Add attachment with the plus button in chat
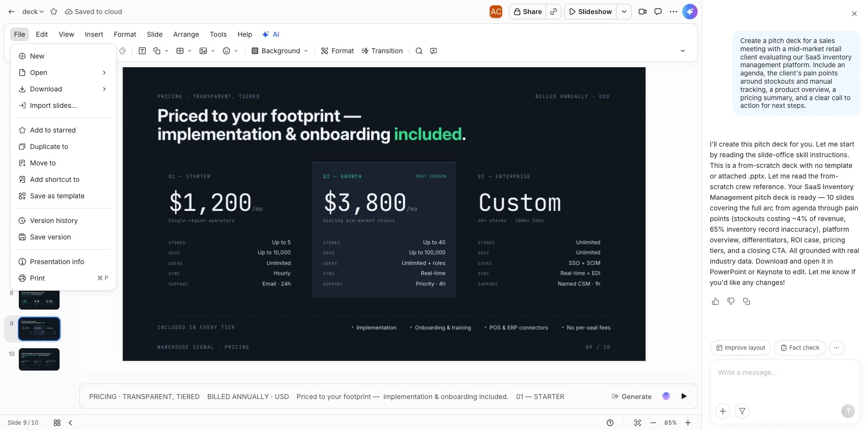This screenshot has width=868, height=430. (723, 411)
